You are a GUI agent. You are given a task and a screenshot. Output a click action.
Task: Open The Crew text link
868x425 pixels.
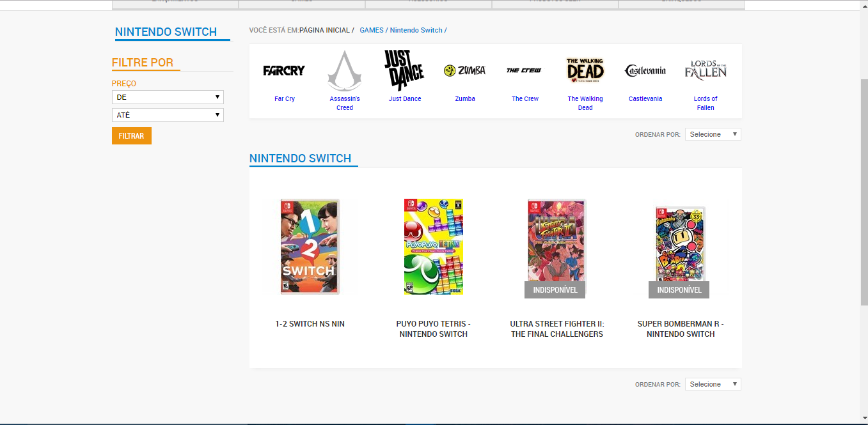pos(525,98)
